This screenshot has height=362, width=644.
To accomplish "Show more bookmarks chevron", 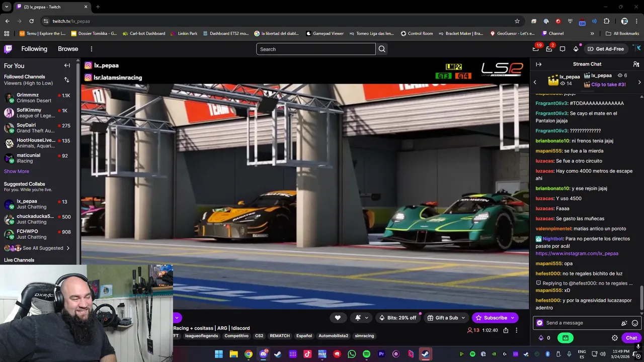I will [x=592, y=34].
